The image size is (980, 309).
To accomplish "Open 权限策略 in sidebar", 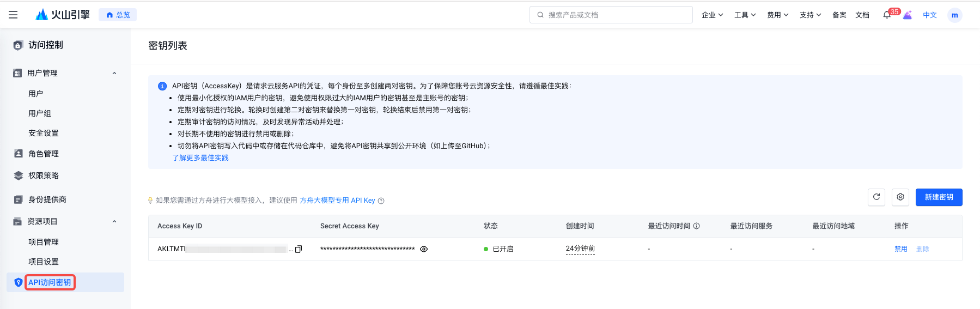I will click(x=44, y=175).
